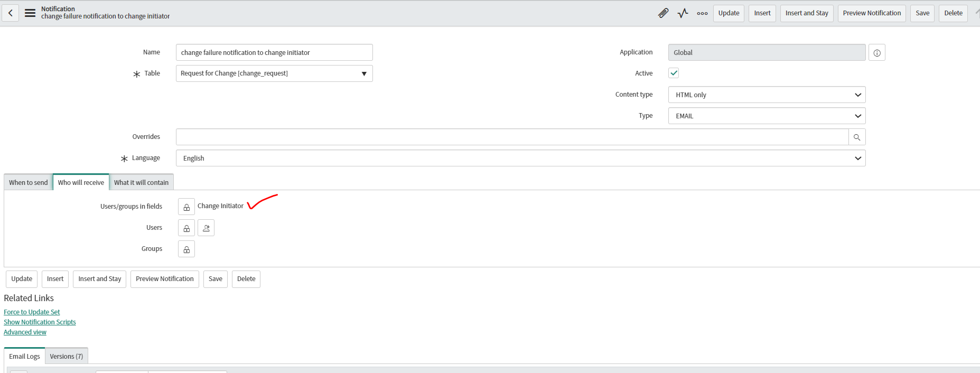Click Insert in the top header

(762, 13)
